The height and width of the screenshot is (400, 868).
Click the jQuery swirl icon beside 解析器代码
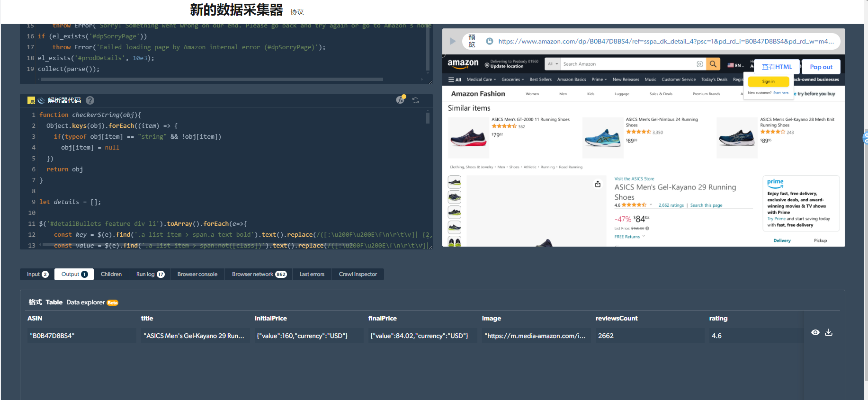click(41, 100)
